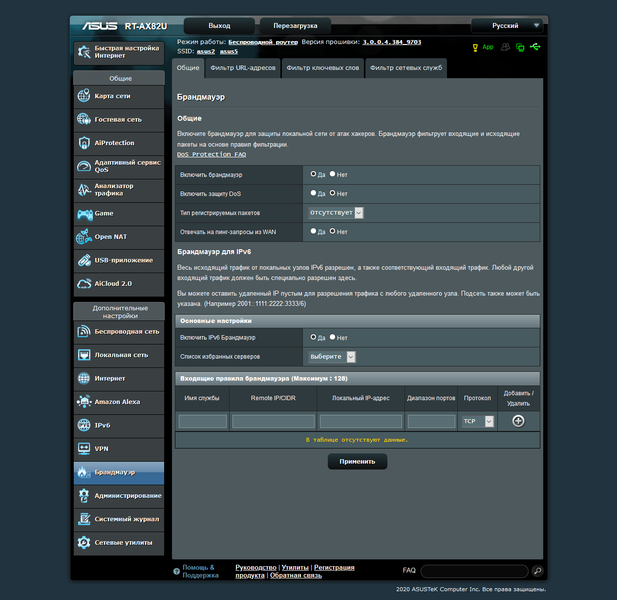Select Да for ping requests from WAN
Image resolution: width=617 pixels, height=600 pixels.
point(313,231)
